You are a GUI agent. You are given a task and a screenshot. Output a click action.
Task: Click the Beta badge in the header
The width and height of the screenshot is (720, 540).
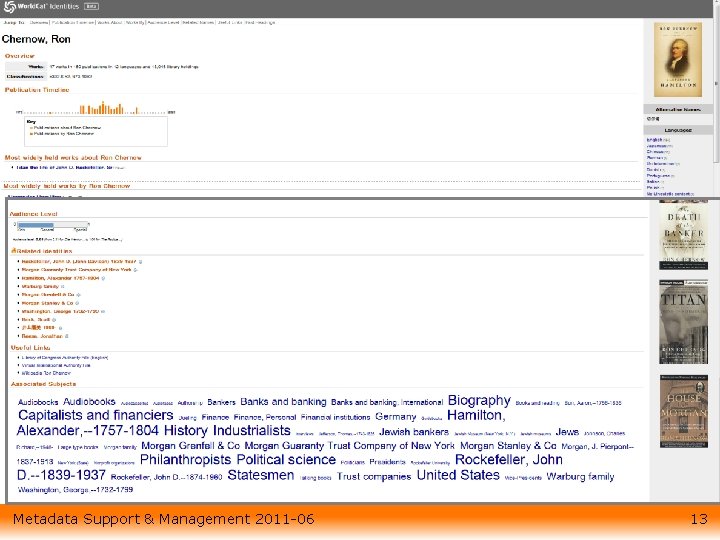pos(91,6)
